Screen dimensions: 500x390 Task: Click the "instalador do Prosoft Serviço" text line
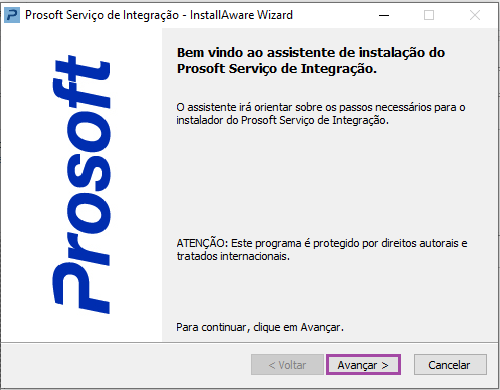click(x=282, y=120)
